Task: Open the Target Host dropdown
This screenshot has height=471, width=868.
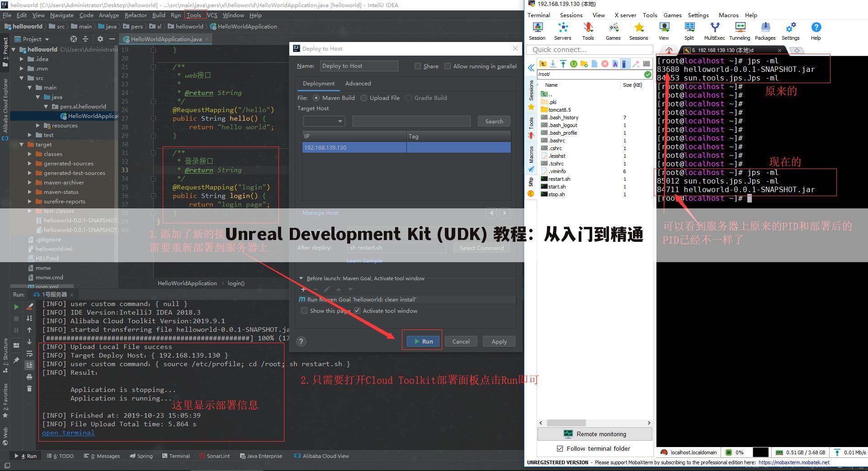Action: click(x=324, y=121)
